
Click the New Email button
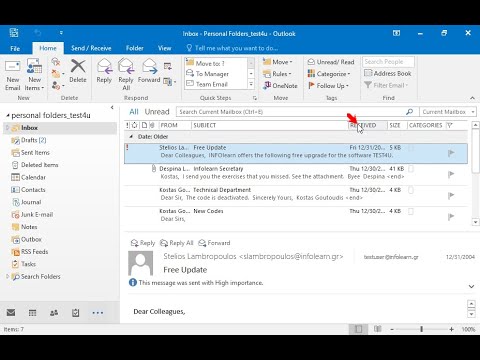(13, 75)
